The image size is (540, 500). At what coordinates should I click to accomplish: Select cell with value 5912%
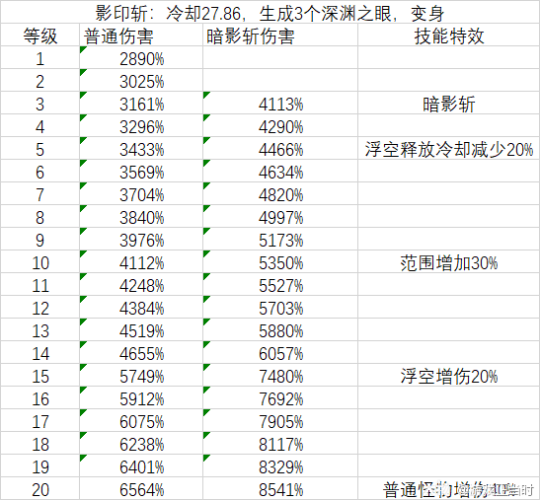141,398
